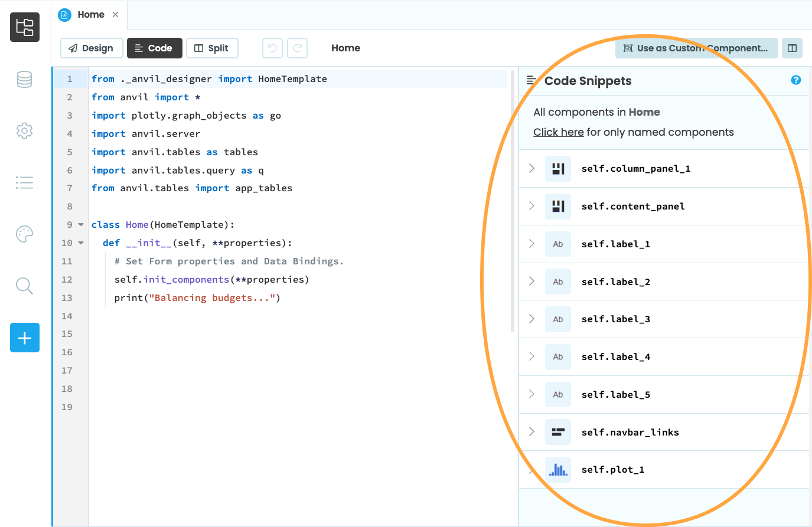
Task: Open the Data Tables database icon
Action: click(24, 79)
